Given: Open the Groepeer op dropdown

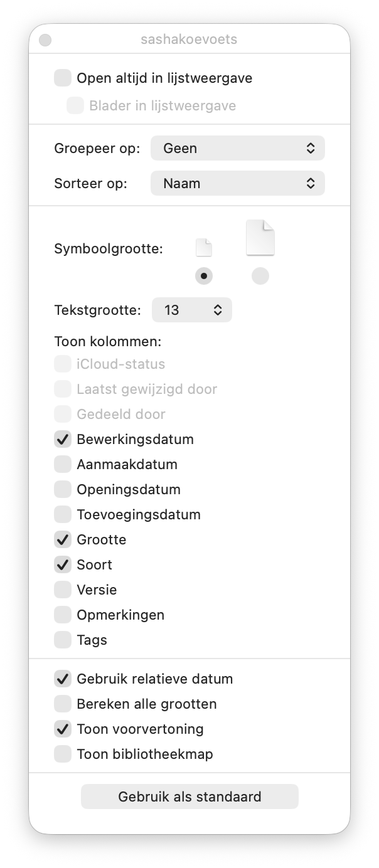Looking at the screenshot, I should (238, 149).
